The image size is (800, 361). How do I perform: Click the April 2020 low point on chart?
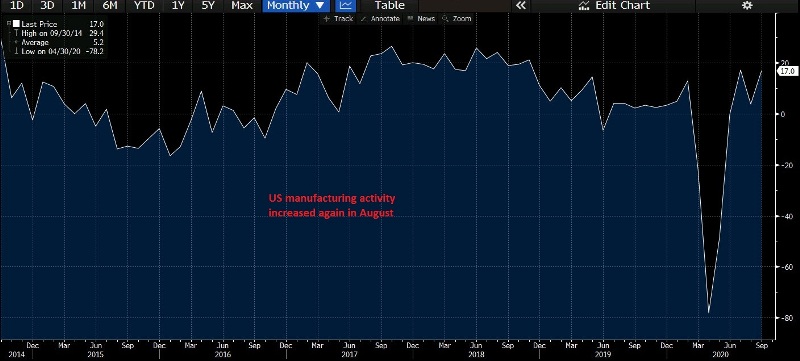pyautogui.click(x=708, y=313)
